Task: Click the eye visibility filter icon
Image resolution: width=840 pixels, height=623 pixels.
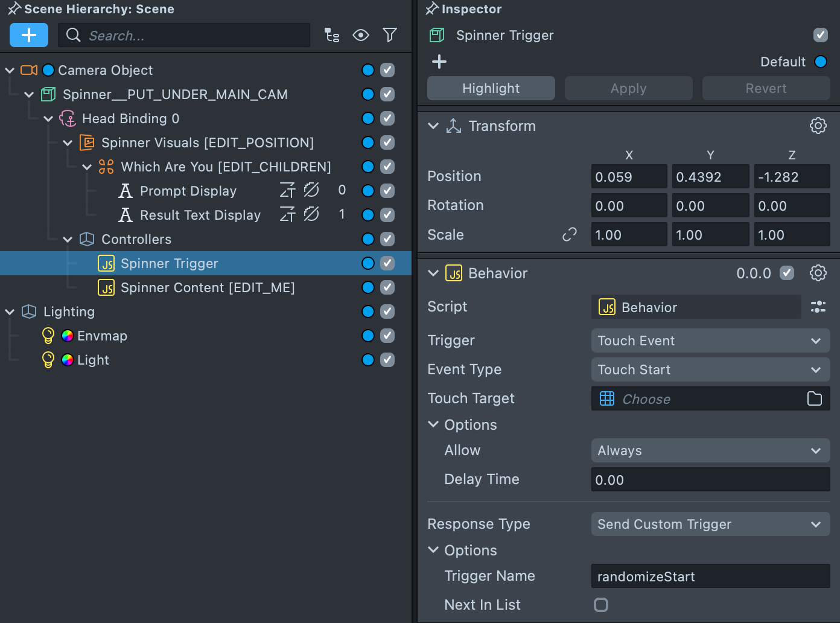Action: point(361,36)
